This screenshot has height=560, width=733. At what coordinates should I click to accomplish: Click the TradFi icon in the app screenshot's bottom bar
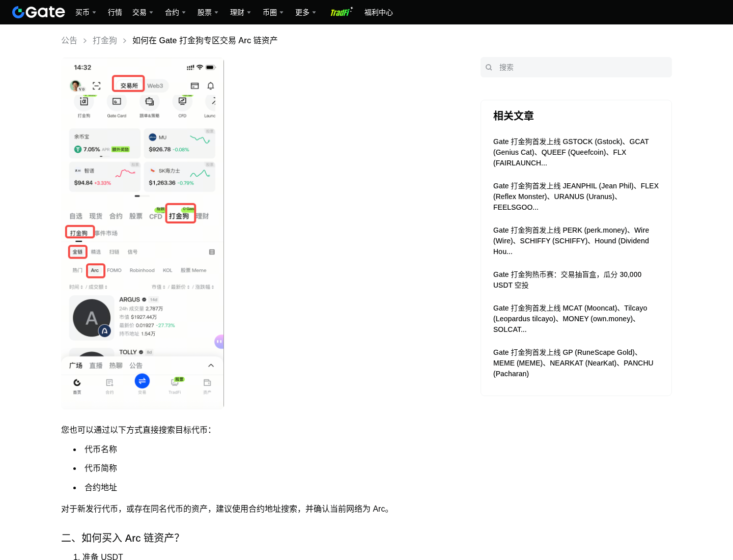tap(175, 382)
